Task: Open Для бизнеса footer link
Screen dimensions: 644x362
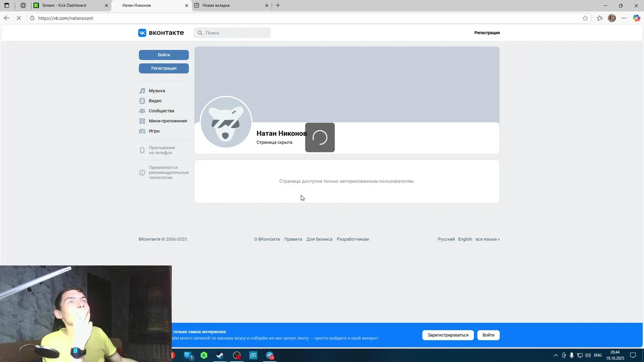Action: 319,239
